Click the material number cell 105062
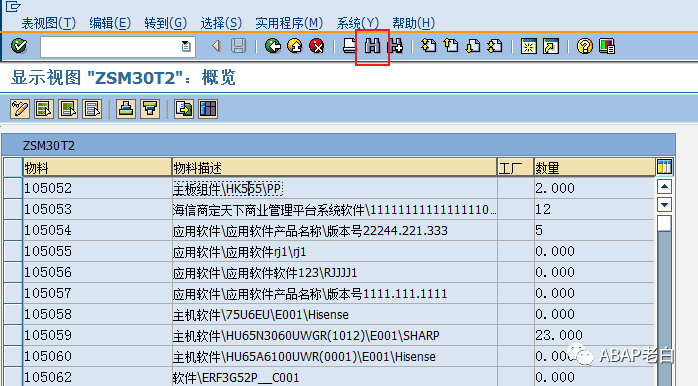 coord(97,377)
